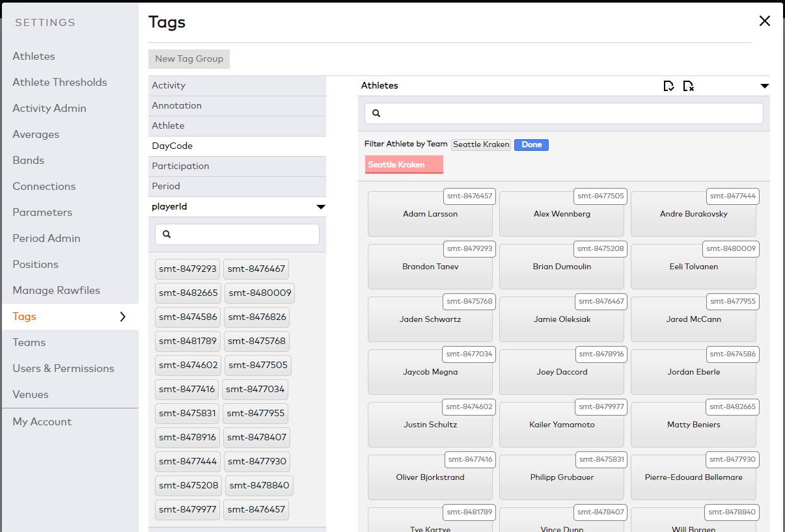Open Athlete Thresholds settings section

60,82
